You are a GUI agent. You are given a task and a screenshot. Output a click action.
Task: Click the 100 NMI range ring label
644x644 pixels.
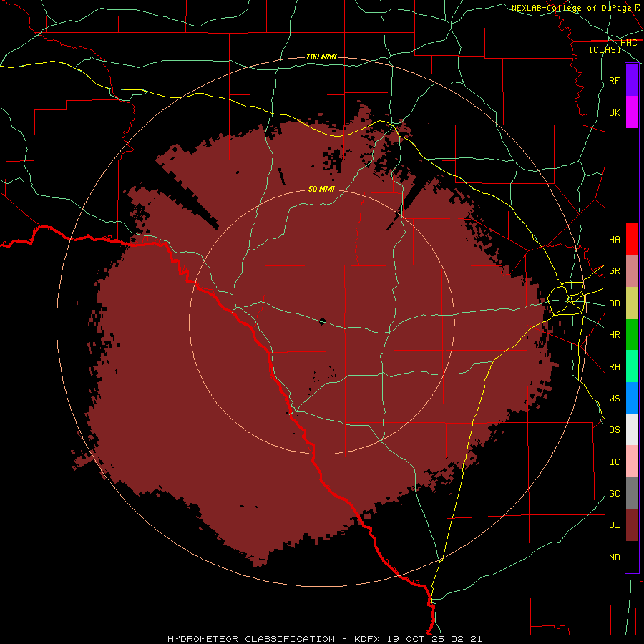pos(321,57)
